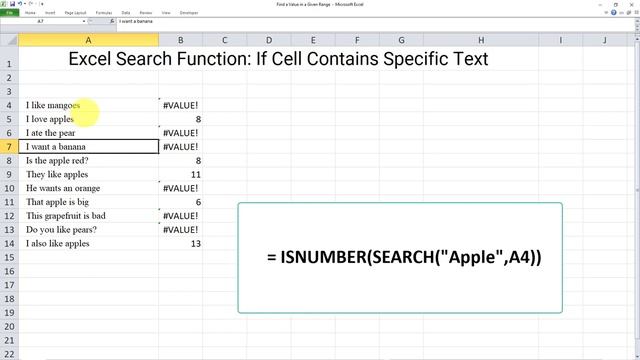Open the Page Layout ribbon tab
Screen dimensions: 640x360
(x=75, y=13)
